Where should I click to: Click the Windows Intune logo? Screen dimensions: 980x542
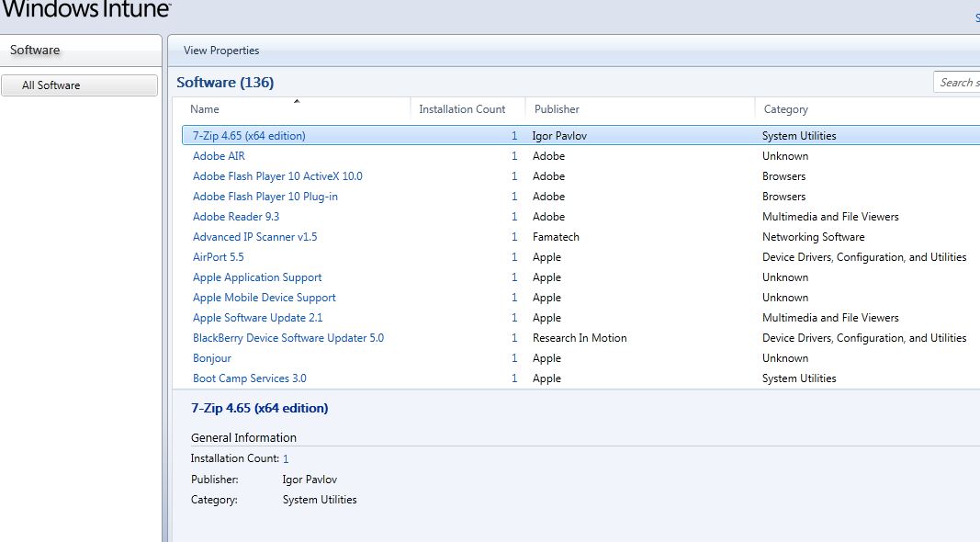(85, 9)
